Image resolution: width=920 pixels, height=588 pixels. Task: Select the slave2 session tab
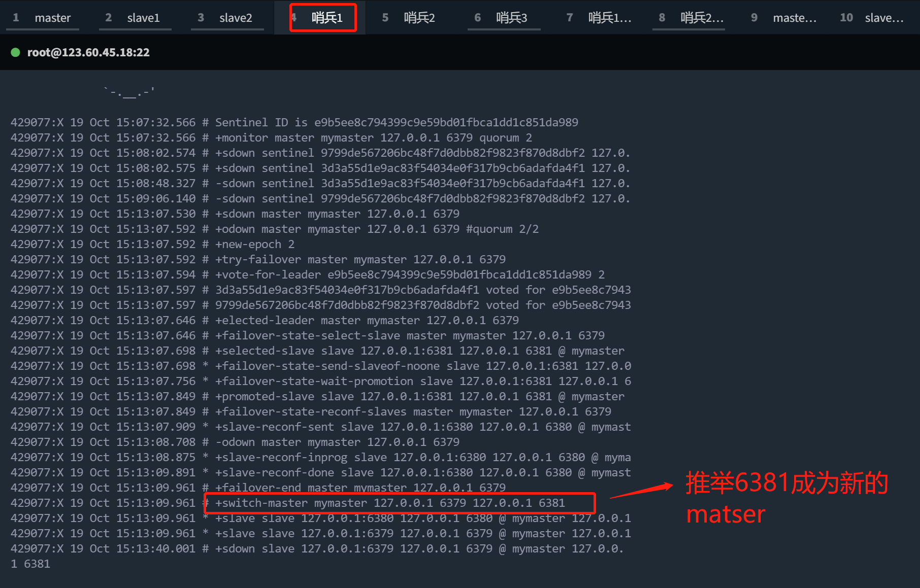coord(227,18)
